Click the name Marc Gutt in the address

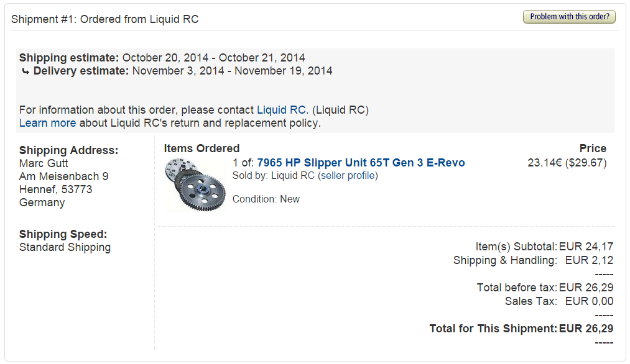coord(45,163)
